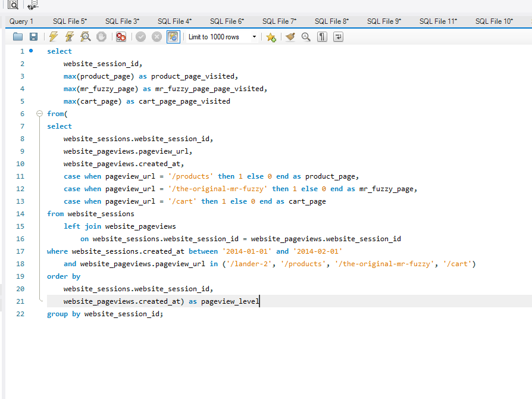
Task: Execute the statement under cursor with the cursor-lightning icon
Action: coord(70,37)
